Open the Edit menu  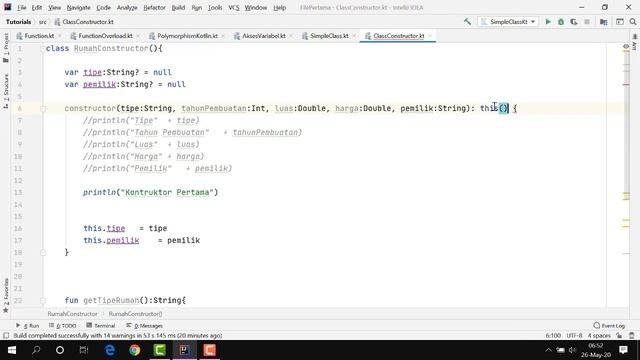pyautogui.click(x=37, y=7)
